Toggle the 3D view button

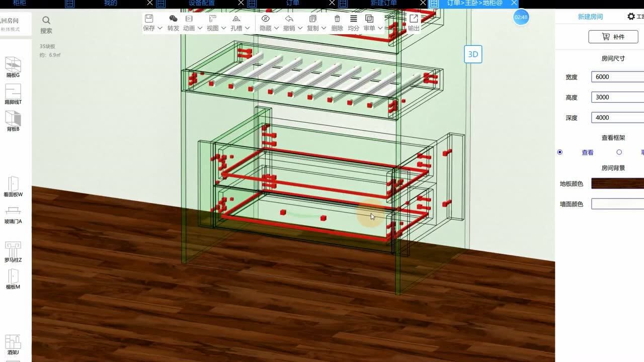click(x=473, y=54)
